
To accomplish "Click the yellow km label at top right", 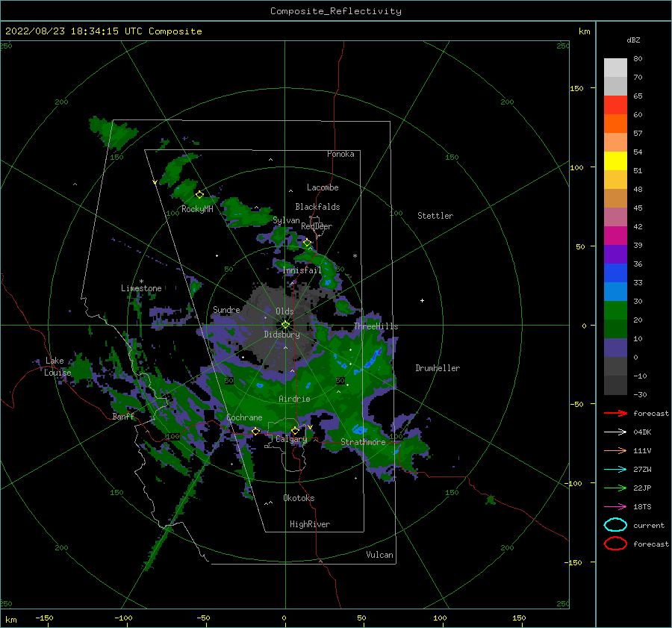I will (585, 31).
